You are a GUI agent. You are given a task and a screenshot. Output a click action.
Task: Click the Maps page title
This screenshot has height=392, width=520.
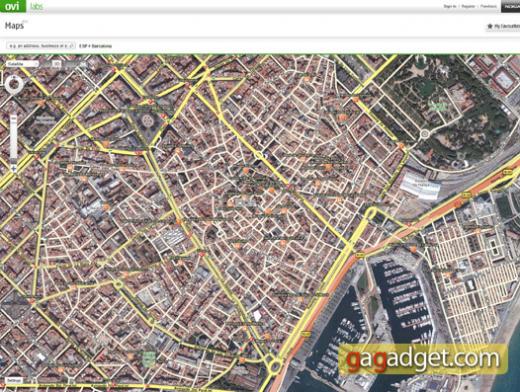point(14,26)
